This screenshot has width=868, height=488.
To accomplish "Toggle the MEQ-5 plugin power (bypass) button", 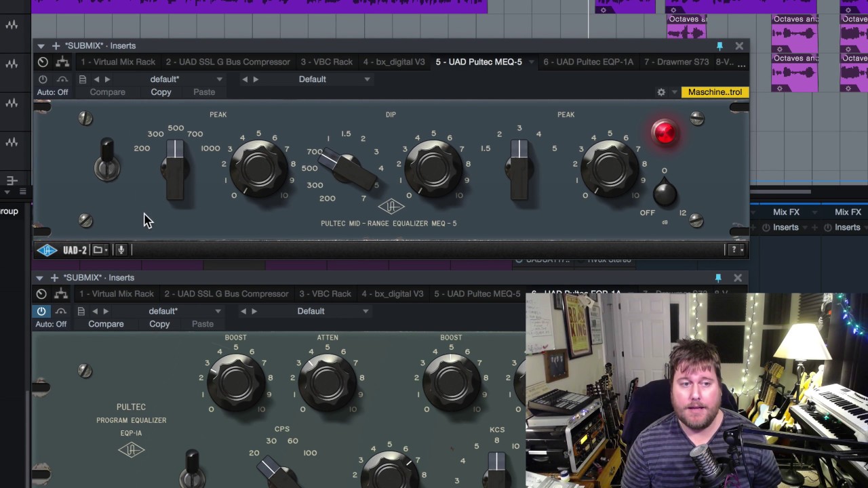I will click(43, 79).
